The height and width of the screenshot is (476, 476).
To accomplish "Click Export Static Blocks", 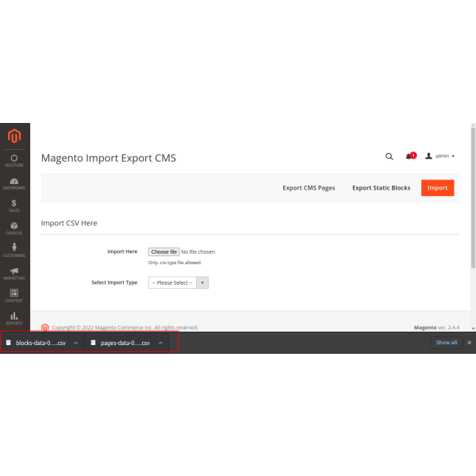I will [381, 188].
